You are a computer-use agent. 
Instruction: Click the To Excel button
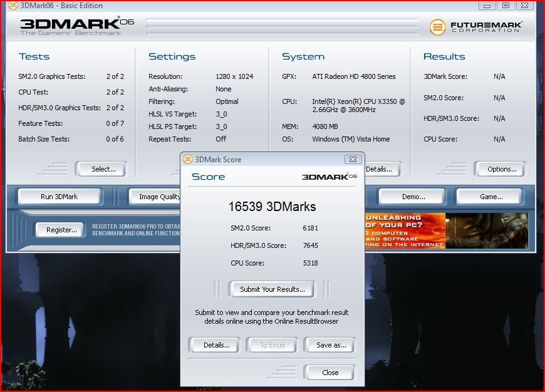[x=272, y=345]
